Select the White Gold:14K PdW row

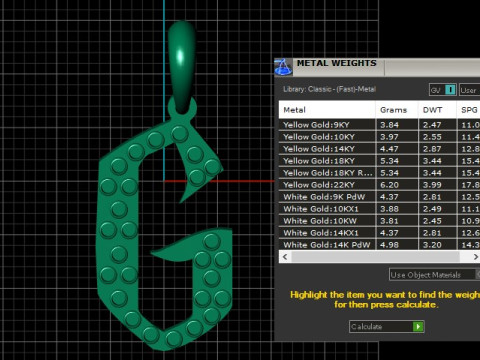pyautogui.click(x=379, y=245)
